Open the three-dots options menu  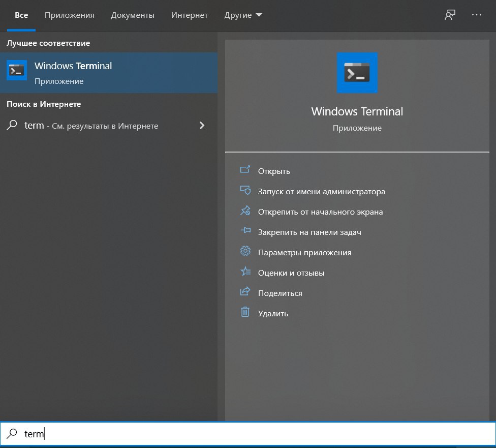coord(476,15)
